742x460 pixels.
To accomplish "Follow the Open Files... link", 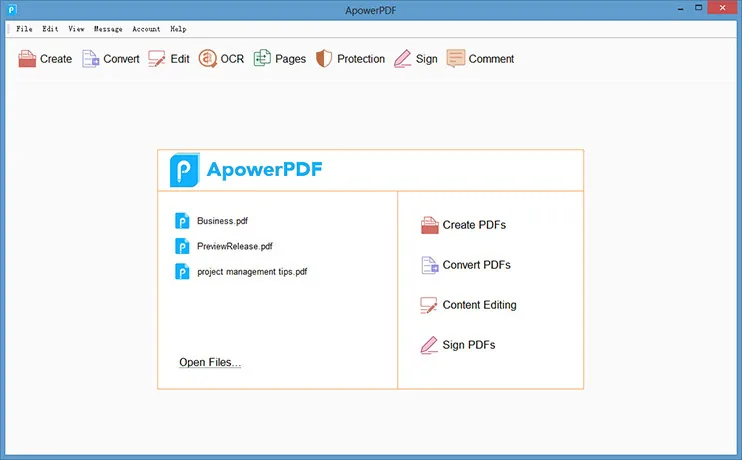I will [210, 362].
